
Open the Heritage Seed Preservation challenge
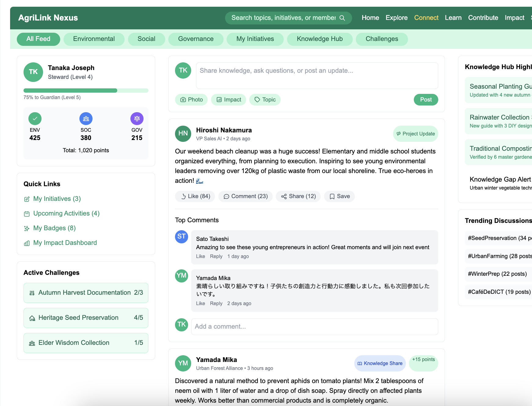(x=86, y=318)
